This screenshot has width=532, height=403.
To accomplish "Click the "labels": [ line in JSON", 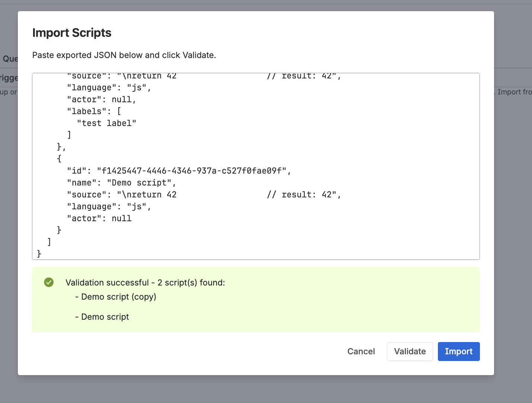I will pos(94,111).
